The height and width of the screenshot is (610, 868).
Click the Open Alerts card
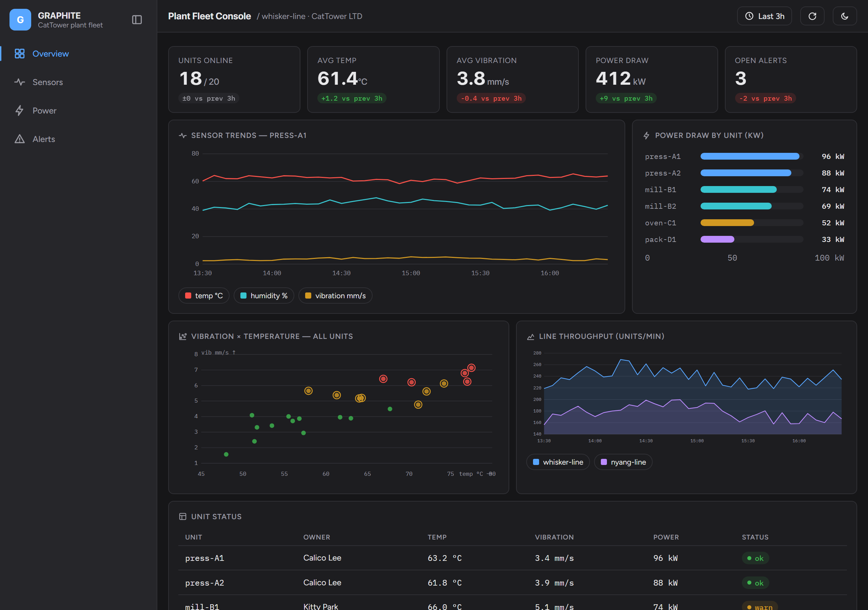(791, 79)
